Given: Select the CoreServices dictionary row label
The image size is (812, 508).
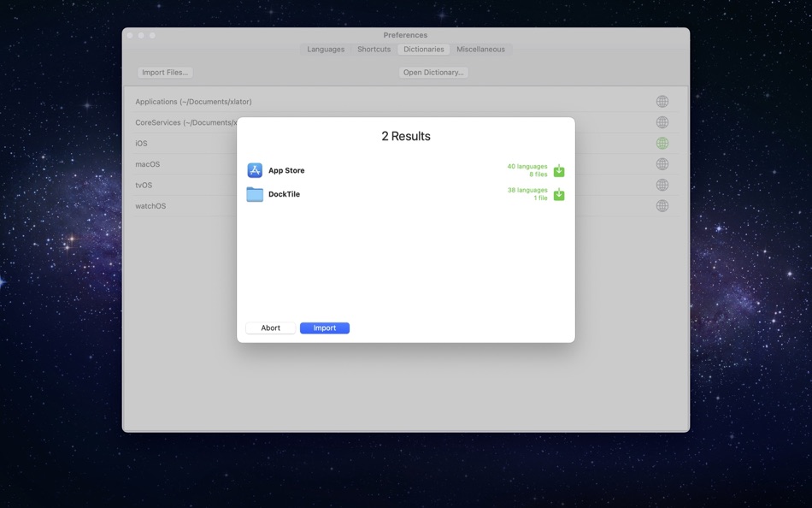Looking at the screenshot, I should 186,122.
